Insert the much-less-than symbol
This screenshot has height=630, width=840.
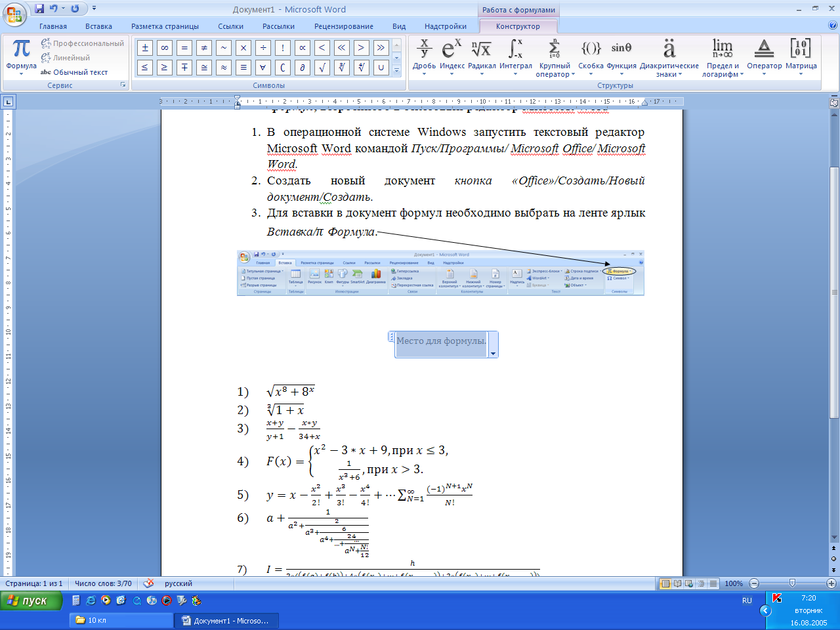(342, 48)
